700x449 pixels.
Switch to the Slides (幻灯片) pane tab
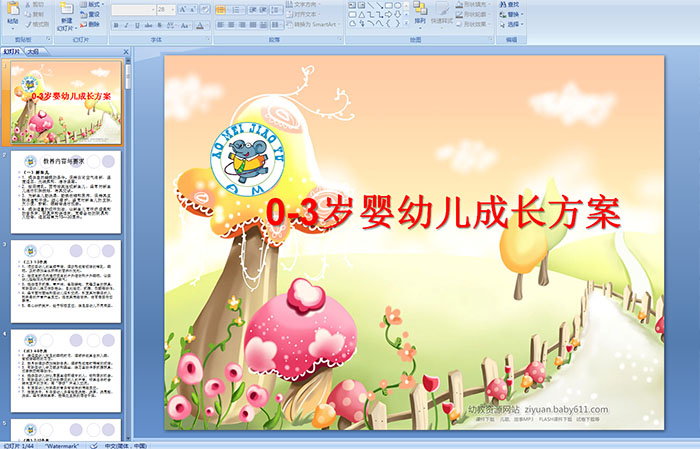click(x=11, y=52)
